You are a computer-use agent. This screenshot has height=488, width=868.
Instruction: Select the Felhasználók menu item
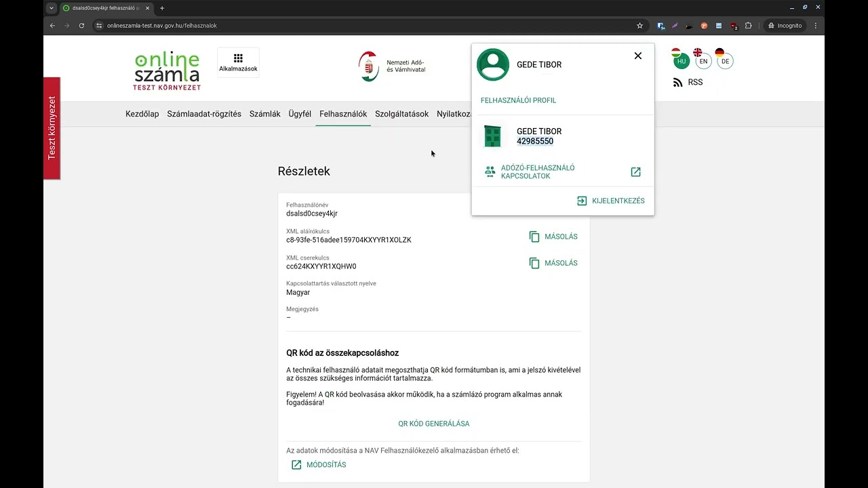(x=343, y=114)
